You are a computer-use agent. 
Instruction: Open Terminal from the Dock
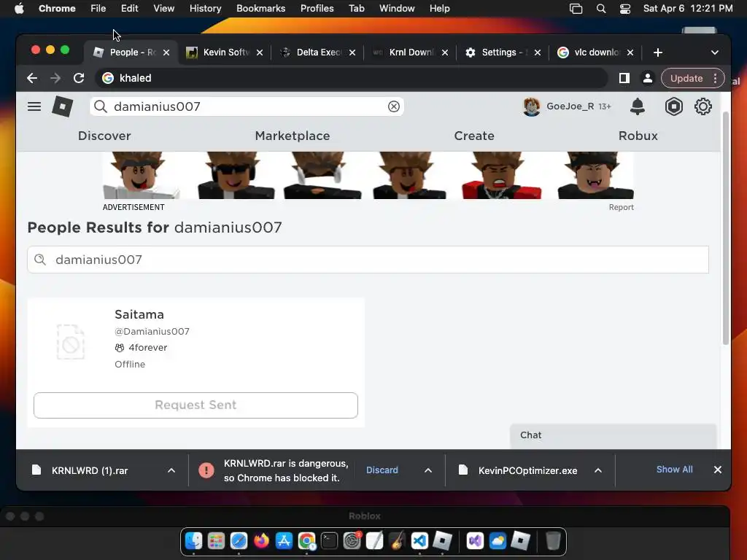coord(329,541)
